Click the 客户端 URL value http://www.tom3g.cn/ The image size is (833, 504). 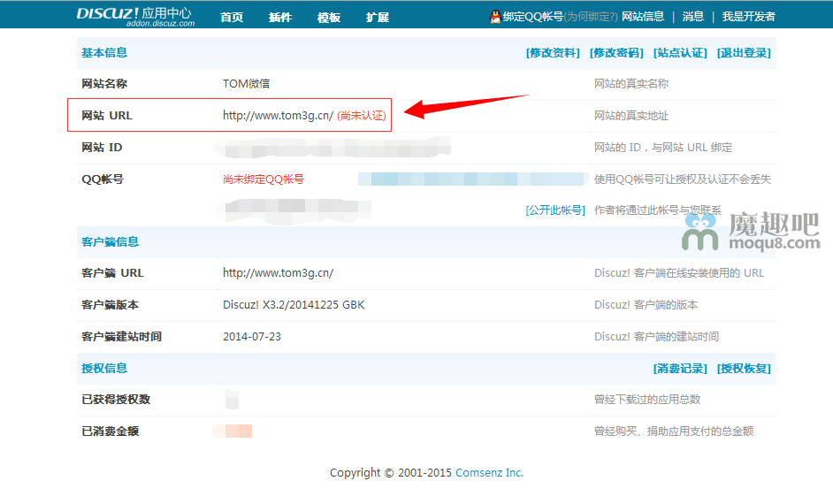point(278,272)
